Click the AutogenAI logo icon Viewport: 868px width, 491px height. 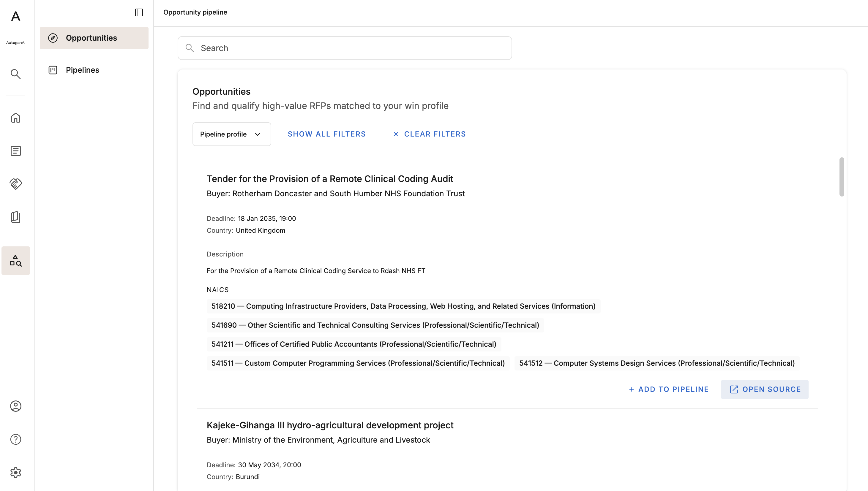pos(15,16)
